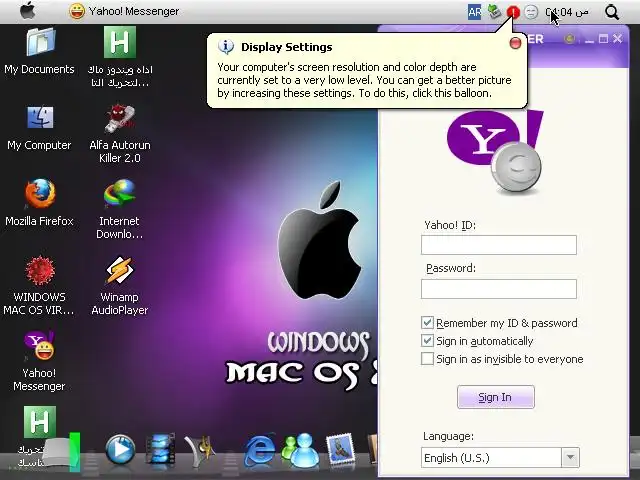Click the grey Yahoo smiley tray icon

tap(531, 12)
